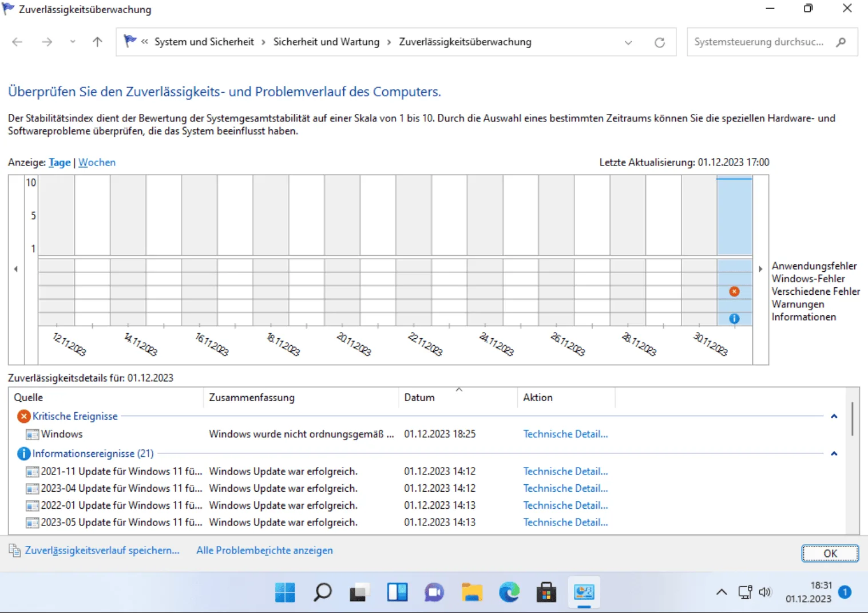This screenshot has width=868, height=613.
Task: Collapse the Informationsereignisse group
Action: tap(834, 453)
